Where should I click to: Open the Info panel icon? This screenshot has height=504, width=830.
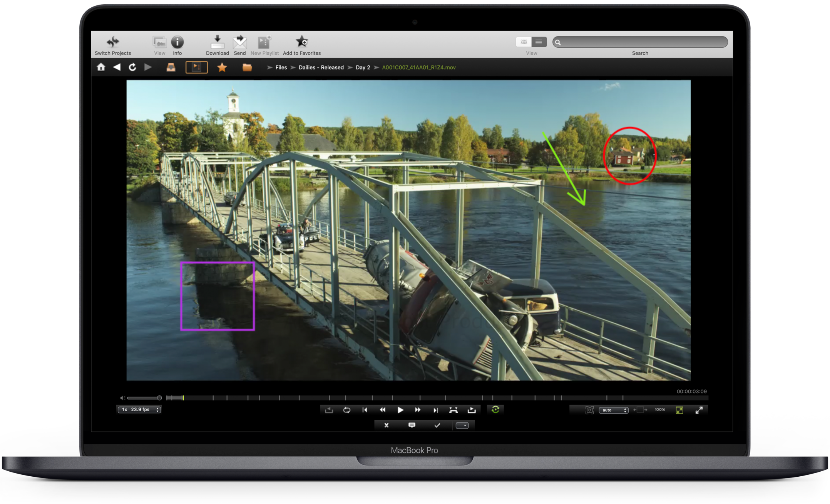click(177, 42)
